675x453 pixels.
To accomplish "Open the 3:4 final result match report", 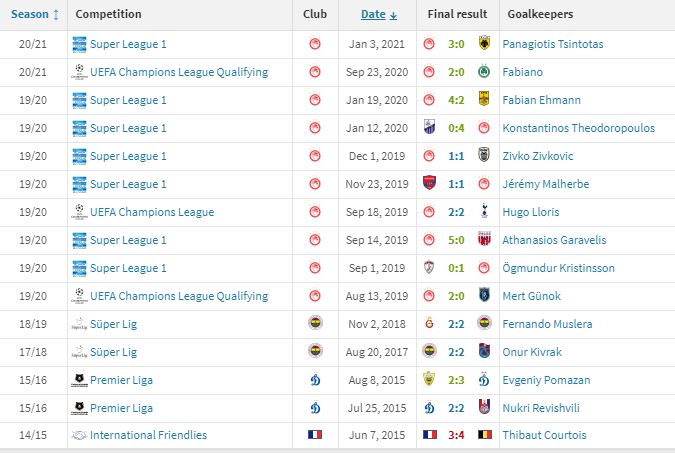I will 456,435.
